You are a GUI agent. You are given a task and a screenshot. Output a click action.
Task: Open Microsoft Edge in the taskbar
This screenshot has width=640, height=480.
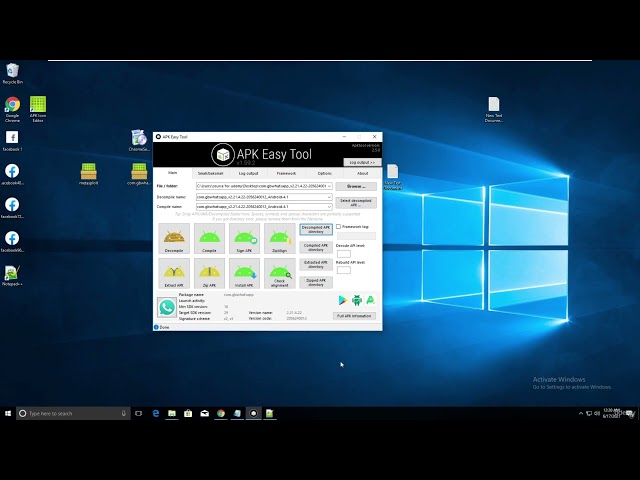click(x=156, y=413)
